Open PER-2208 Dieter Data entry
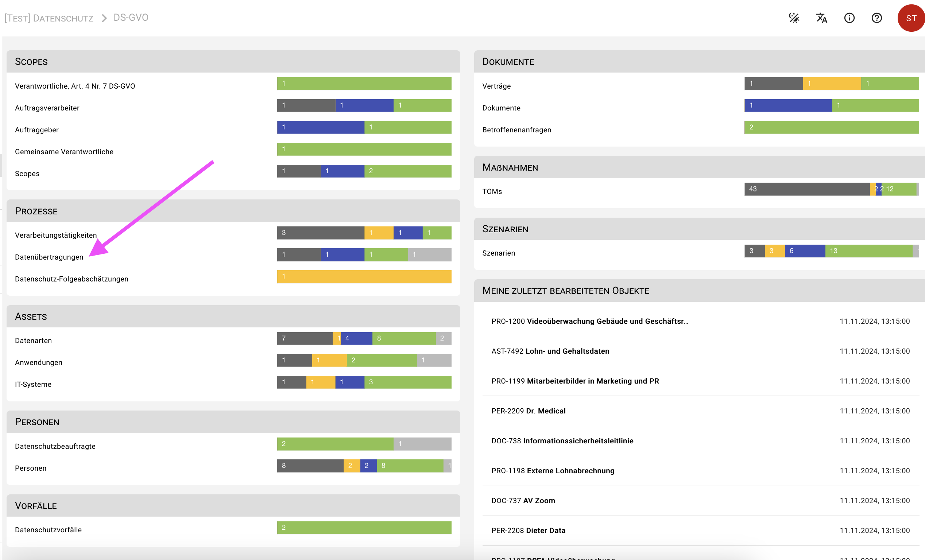The image size is (925, 560). (x=528, y=530)
